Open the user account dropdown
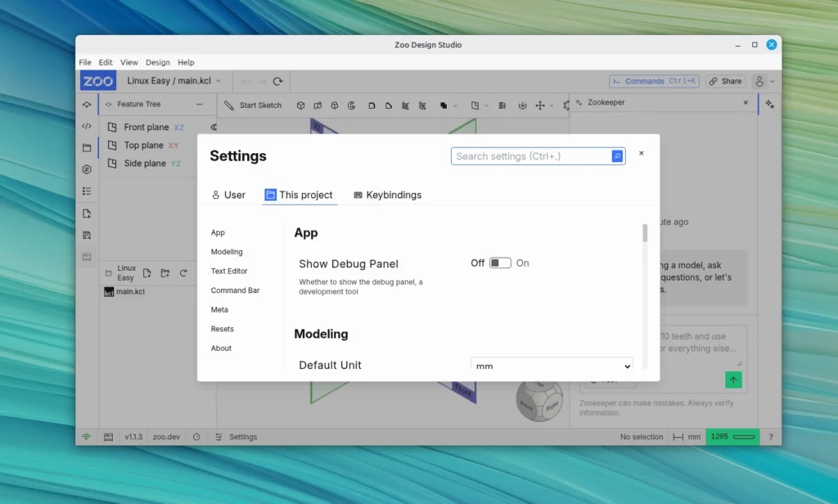The image size is (838, 504). [x=764, y=81]
